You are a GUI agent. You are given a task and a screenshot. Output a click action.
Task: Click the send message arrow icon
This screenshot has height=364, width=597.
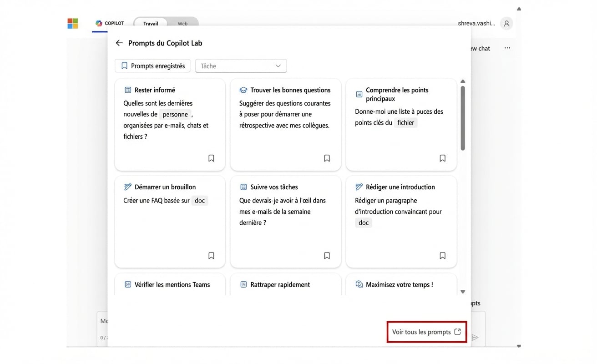pyautogui.click(x=475, y=338)
